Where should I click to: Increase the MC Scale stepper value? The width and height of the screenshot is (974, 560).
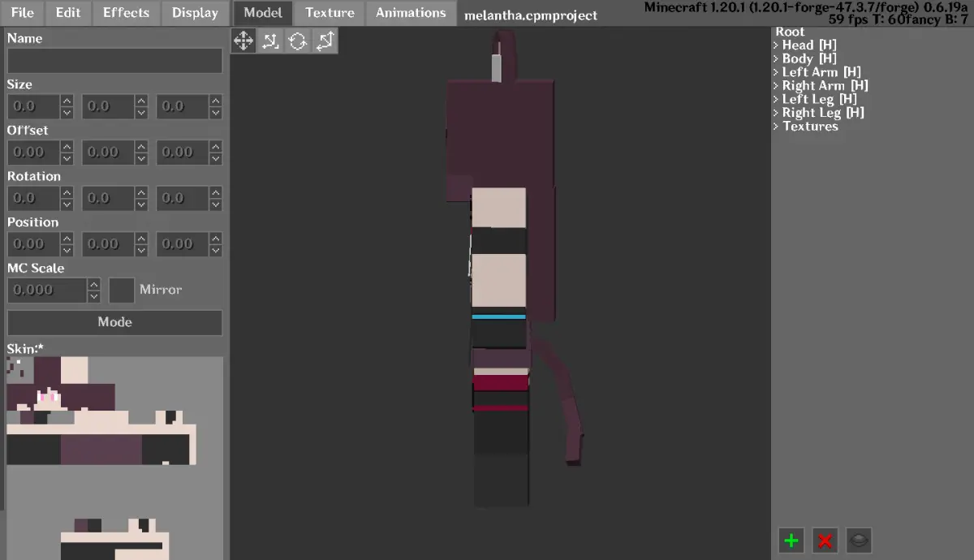[94, 284]
